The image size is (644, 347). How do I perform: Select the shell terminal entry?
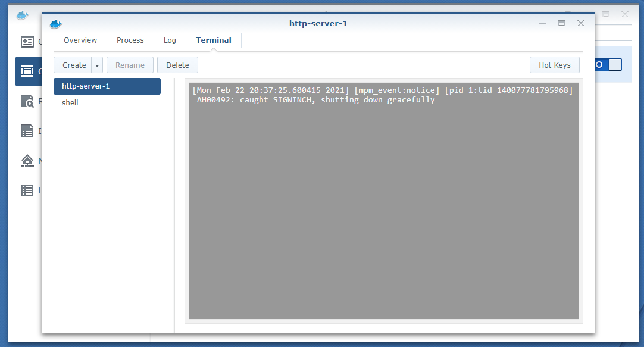(x=107, y=102)
